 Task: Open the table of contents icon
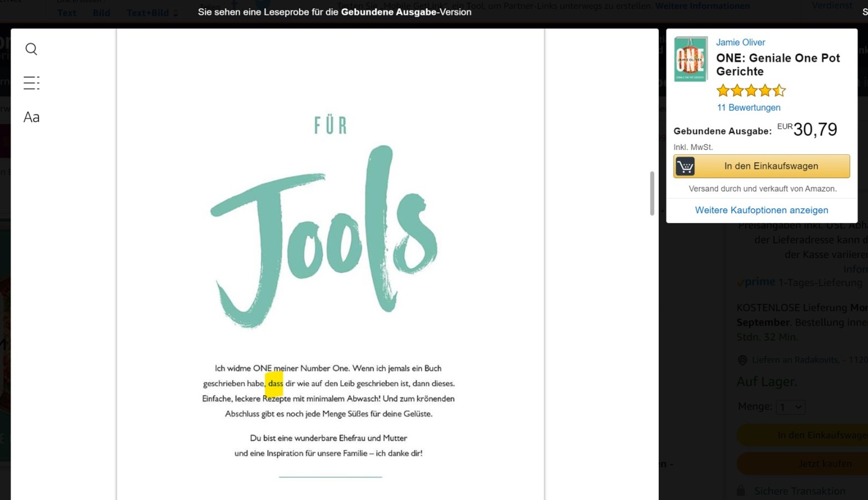point(32,83)
